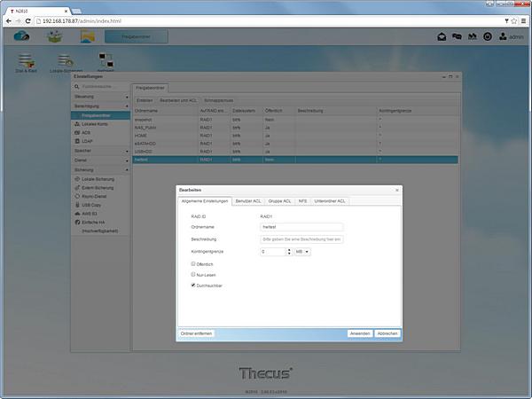
Task: Open the network computers desktop shortcut
Action: [106, 62]
